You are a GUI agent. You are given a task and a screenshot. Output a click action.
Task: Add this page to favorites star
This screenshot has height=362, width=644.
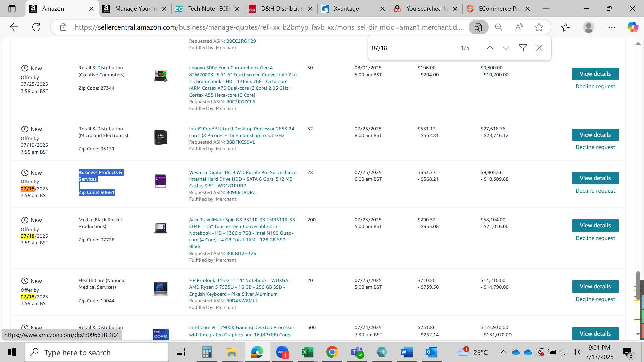pos(539,27)
